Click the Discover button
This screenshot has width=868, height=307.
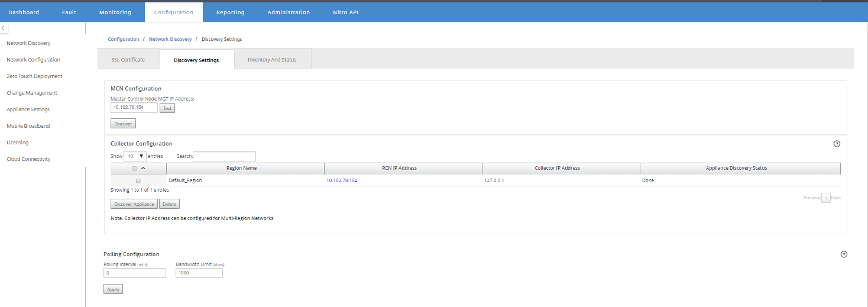tap(124, 124)
